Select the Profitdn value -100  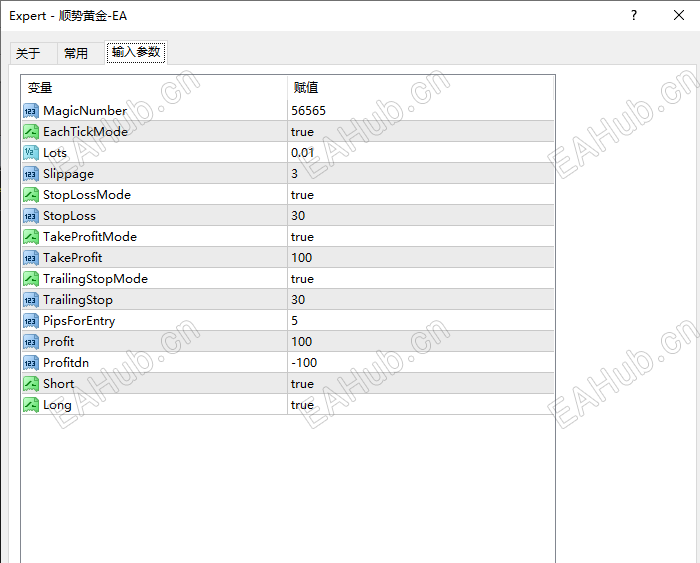point(304,363)
